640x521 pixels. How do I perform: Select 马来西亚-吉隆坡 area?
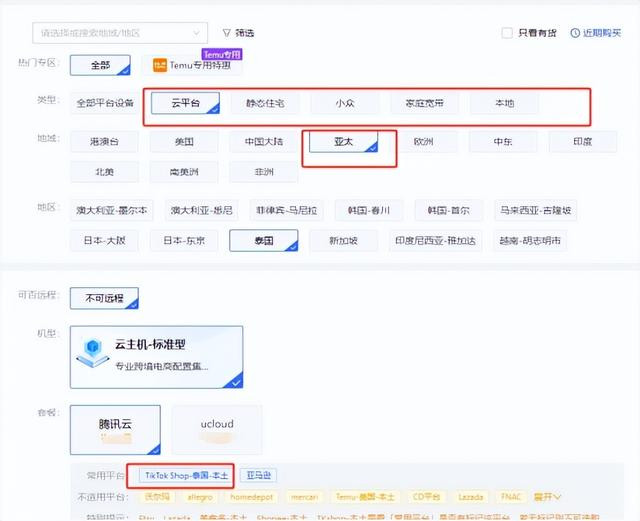tap(536, 210)
